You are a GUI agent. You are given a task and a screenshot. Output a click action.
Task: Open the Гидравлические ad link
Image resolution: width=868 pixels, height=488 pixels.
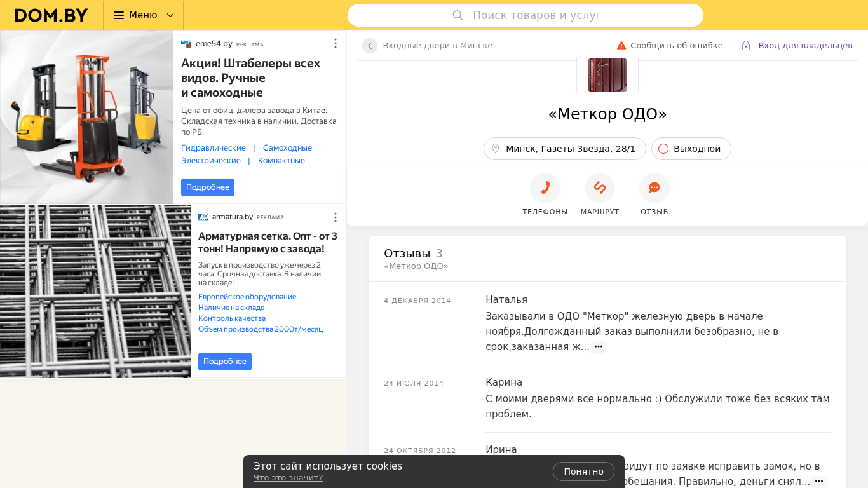click(214, 148)
